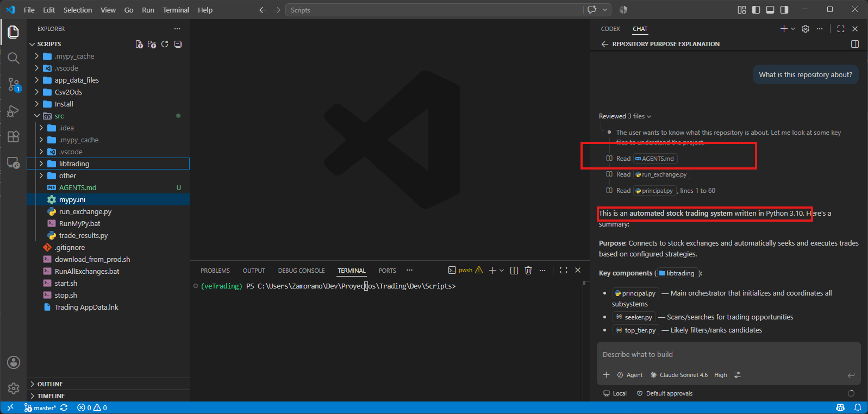Kill terminal with the trash icon
Screen dimensions: 868x414
[528, 270]
